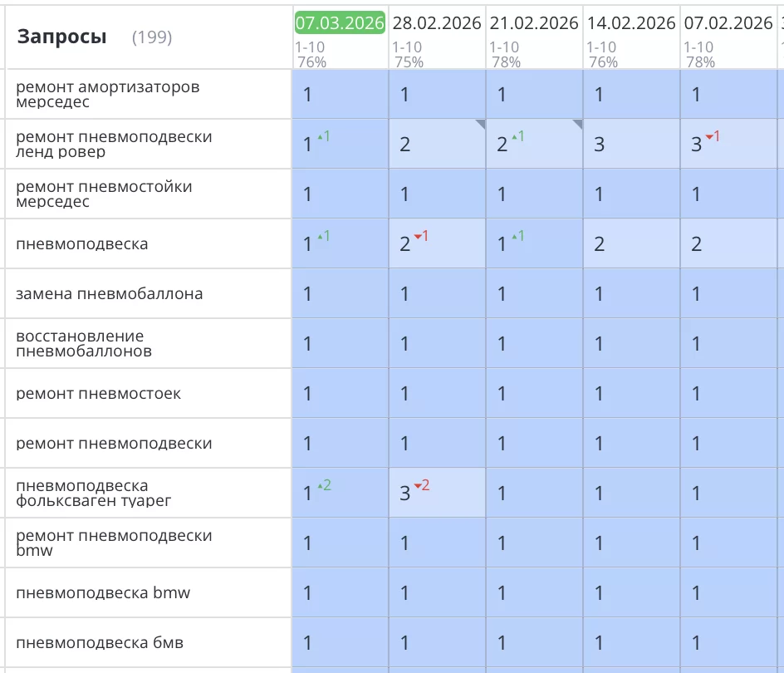
Task: Open query ремонт амортизаторов мерседес
Action: [x=108, y=95]
